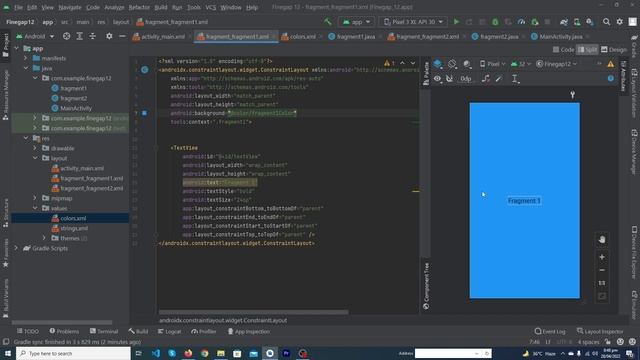This screenshot has height=360, width=640.
Task: Click the gutter color square on line 7
Action: 144,113
